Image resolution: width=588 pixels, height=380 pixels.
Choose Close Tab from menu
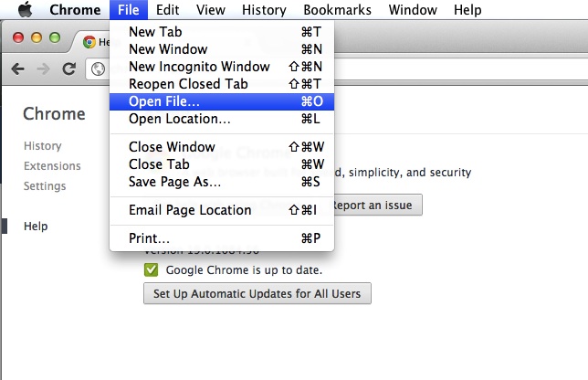point(222,164)
